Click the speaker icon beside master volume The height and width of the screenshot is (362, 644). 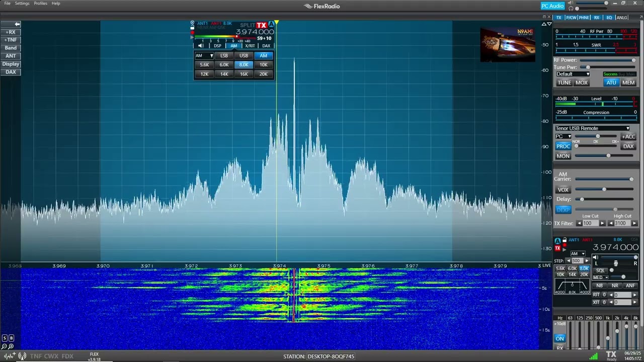click(x=571, y=3)
